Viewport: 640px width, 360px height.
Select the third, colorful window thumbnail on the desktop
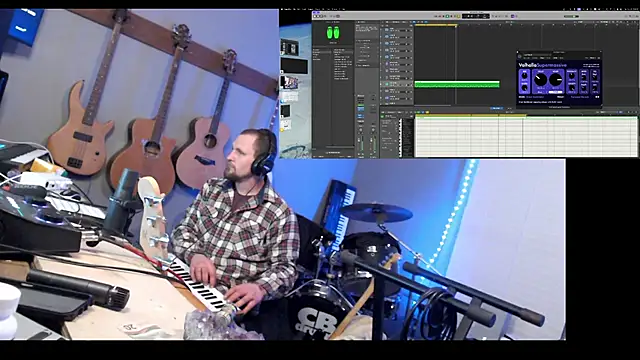(289, 82)
